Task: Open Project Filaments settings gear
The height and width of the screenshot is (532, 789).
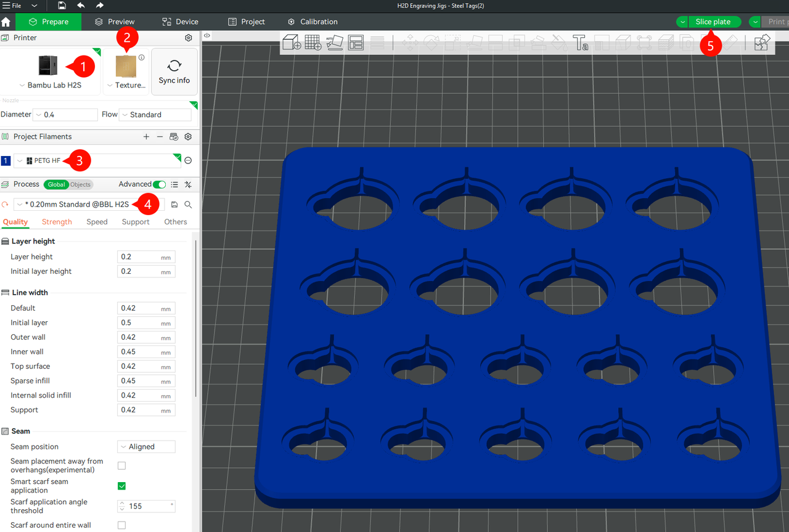Action: coord(189,137)
